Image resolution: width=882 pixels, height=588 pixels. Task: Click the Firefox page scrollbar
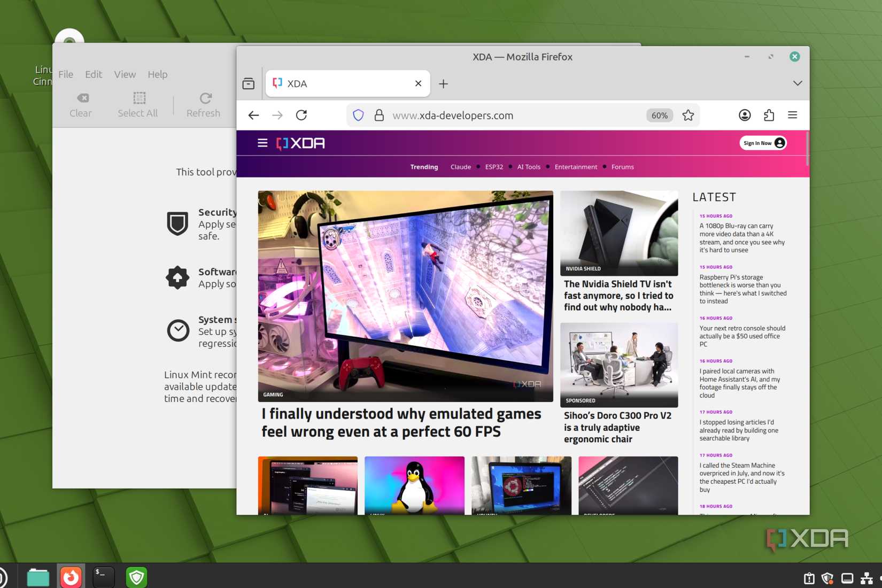pos(807,149)
